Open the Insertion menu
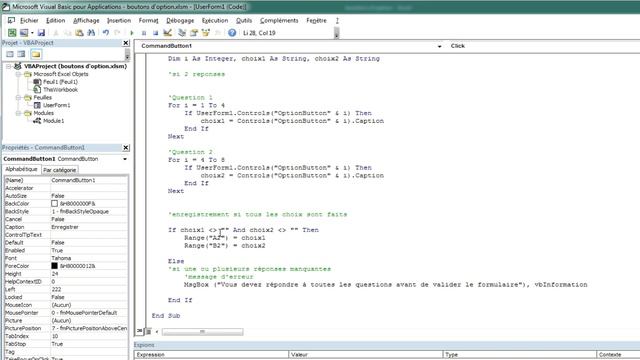The height and width of the screenshot is (360, 640). coord(119,20)
